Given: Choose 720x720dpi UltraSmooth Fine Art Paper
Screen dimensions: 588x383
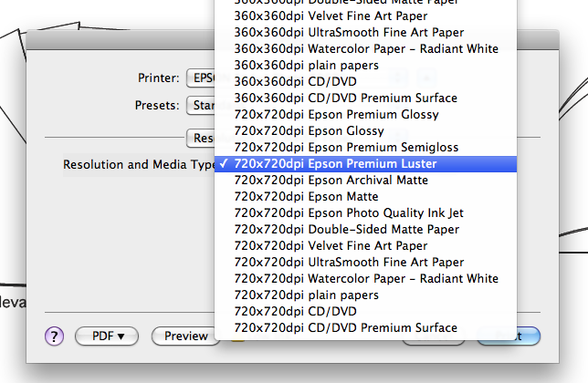Looking at the screenshot, I should point(365,263).
